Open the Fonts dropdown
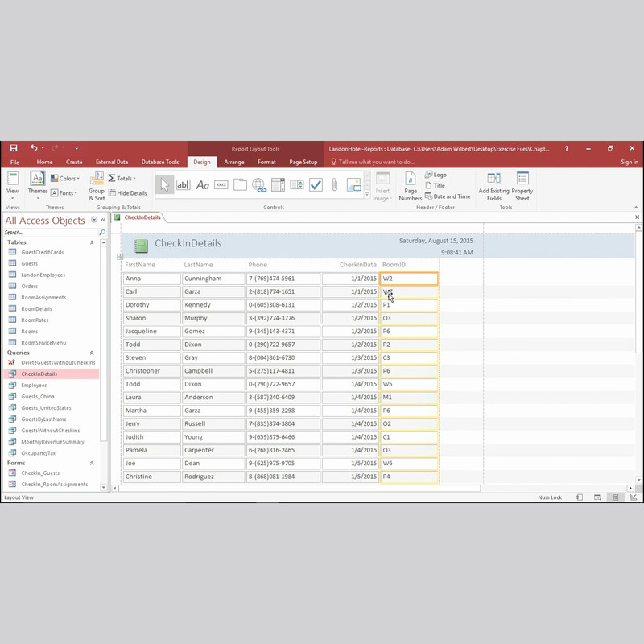The image size is (644, 644). (64, 193)
